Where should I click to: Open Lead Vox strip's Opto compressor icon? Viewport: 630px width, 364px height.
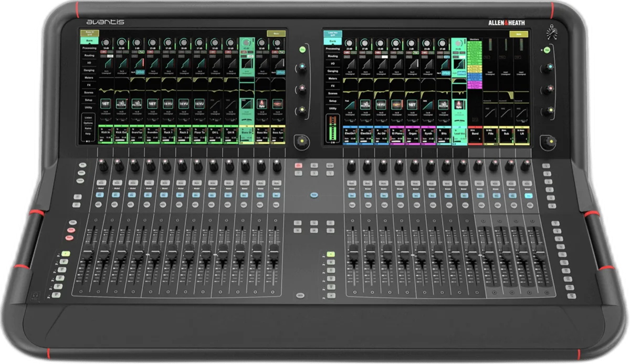click(459, 105)
